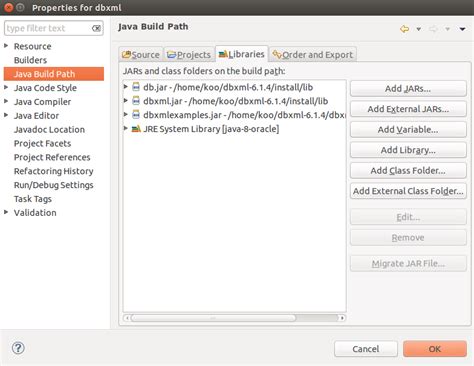Click the Add External JARs... button
The height and width of the screenshot is (366, 474).
408,109
